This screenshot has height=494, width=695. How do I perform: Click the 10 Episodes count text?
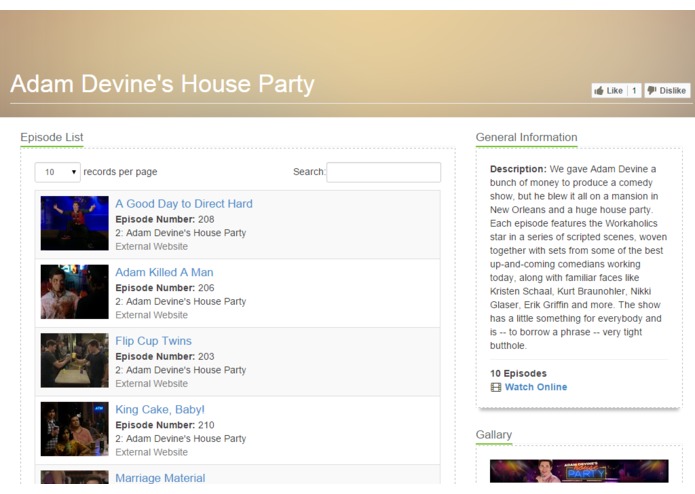(x=518, y=373)
